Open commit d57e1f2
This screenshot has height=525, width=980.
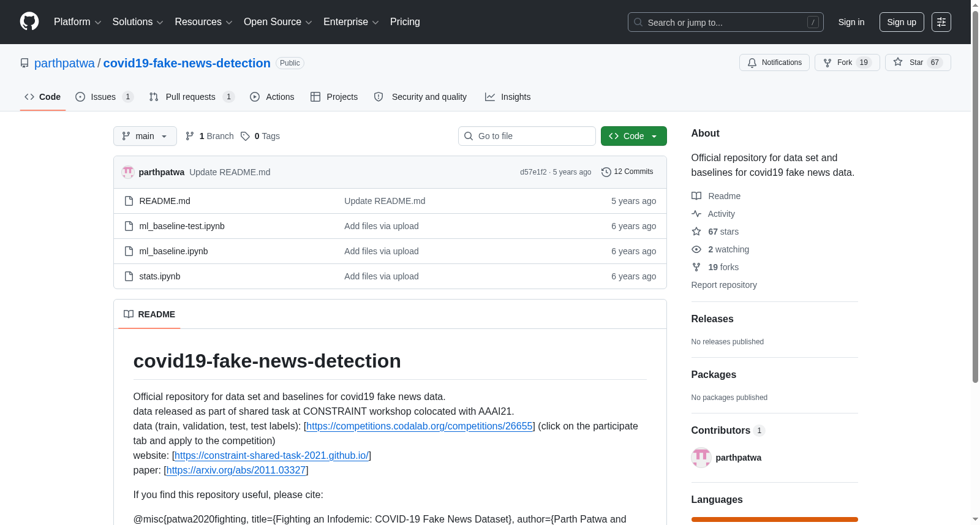533,172
